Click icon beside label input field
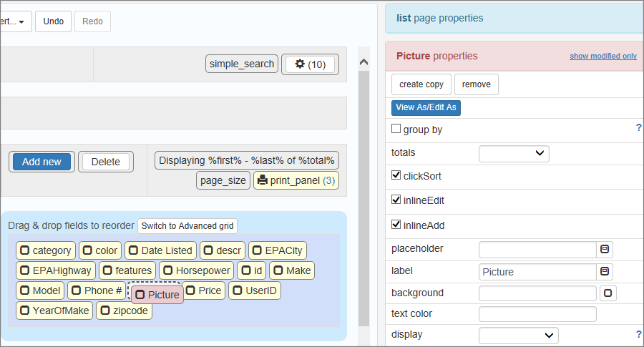Image resolution: width=644 pixels, height=347 pixels. point(605,271)
